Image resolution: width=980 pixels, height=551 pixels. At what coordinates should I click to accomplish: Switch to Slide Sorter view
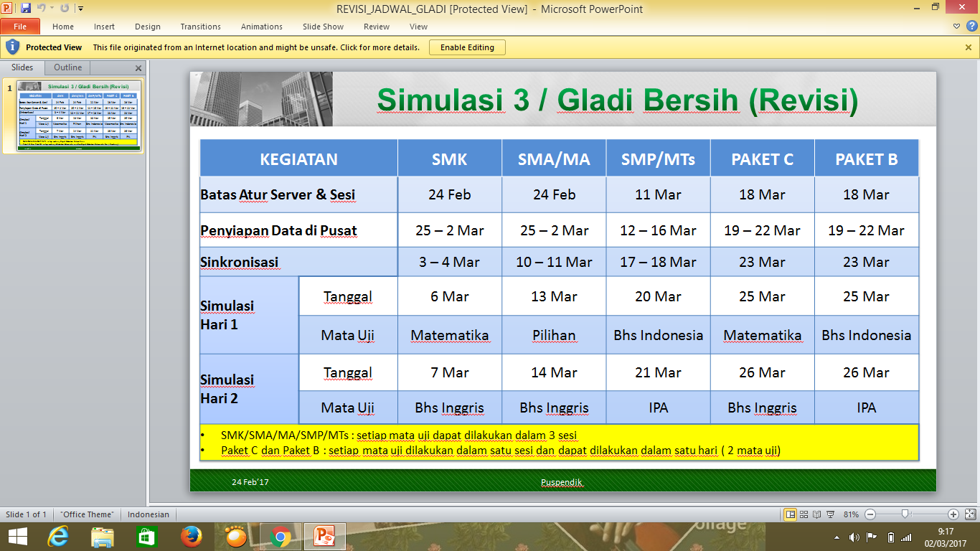pos(804,514)
